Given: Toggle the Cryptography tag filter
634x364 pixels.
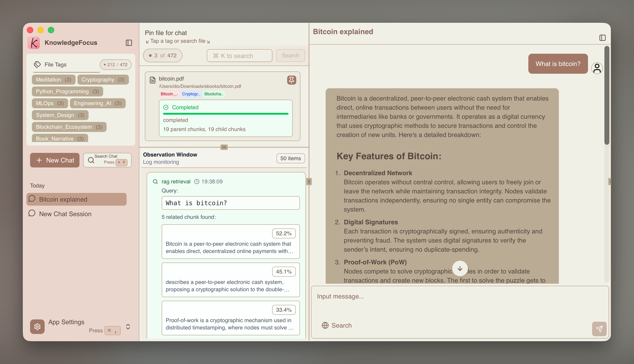Looking at the screenshot, I should [x=103, y=79].
